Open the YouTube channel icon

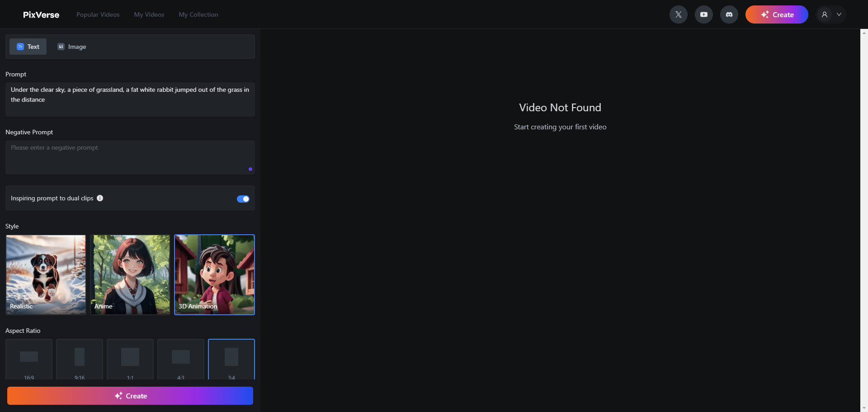[x=703, y=14]
